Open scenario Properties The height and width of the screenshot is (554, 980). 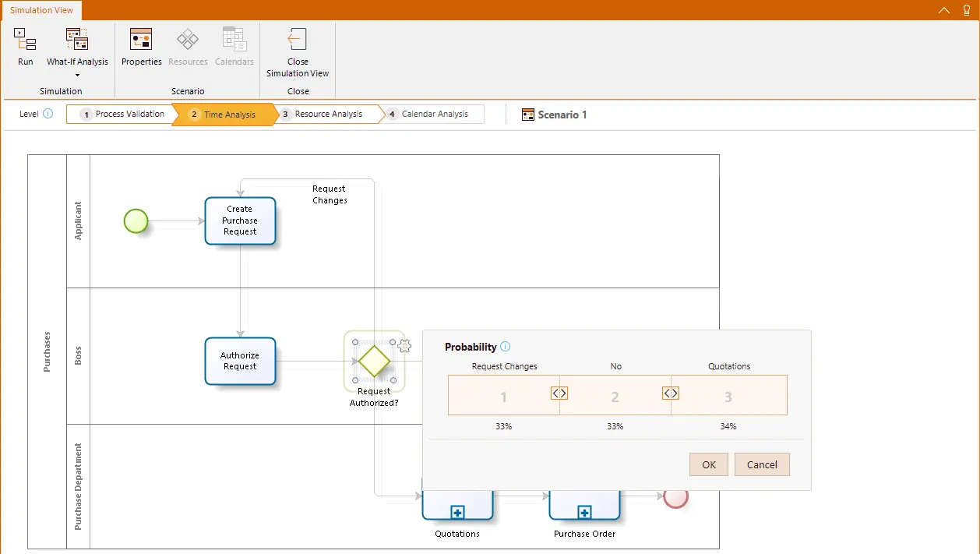[x=141, y=48]
